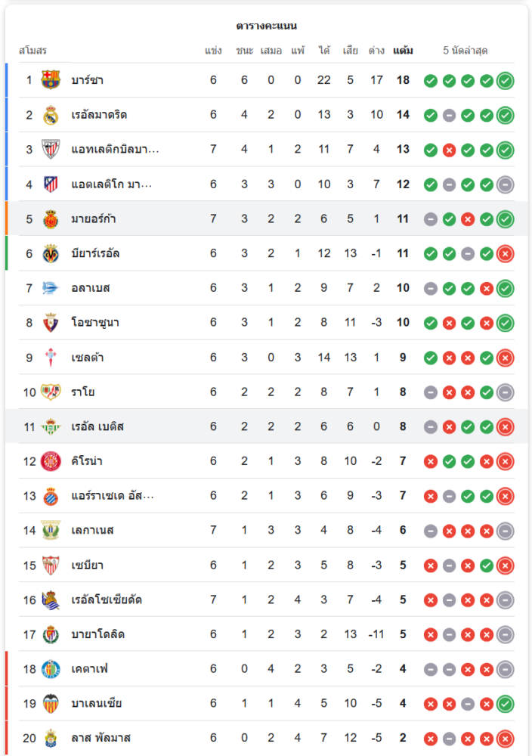532x756 pixels.
Task: Click the แต้ม points column header
Action: tap(403, 51)
